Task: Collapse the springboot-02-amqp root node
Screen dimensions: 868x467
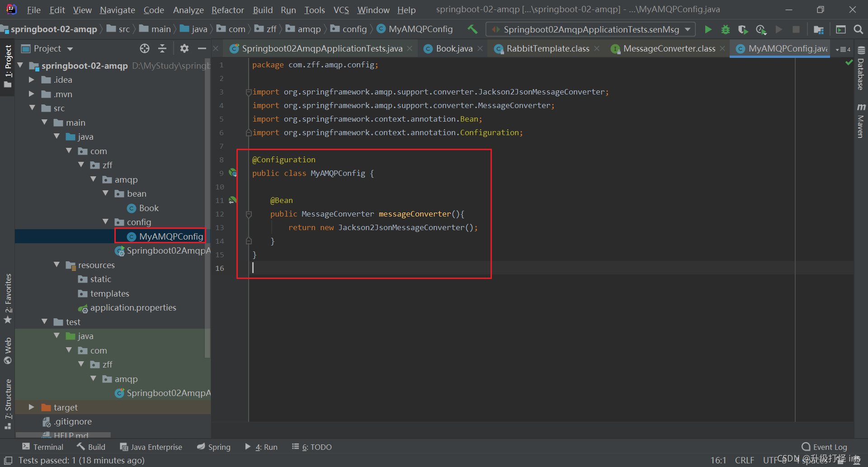Action: tap(20, 66)
